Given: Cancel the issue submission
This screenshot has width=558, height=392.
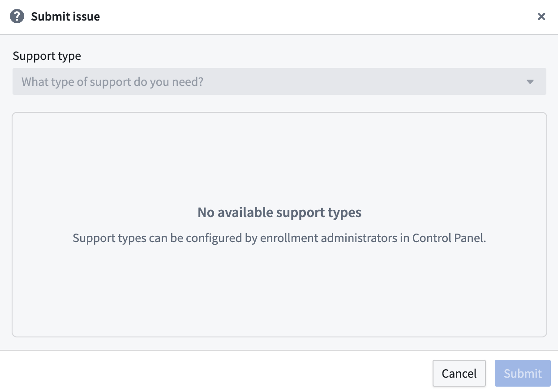Looking at the screenshot, I should point(459,373).
